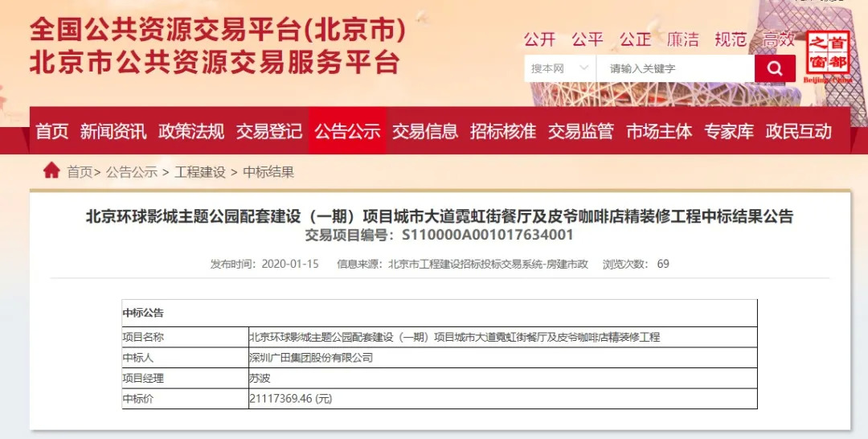Select project number S110000A001017634001

click(x=488, y=235)
